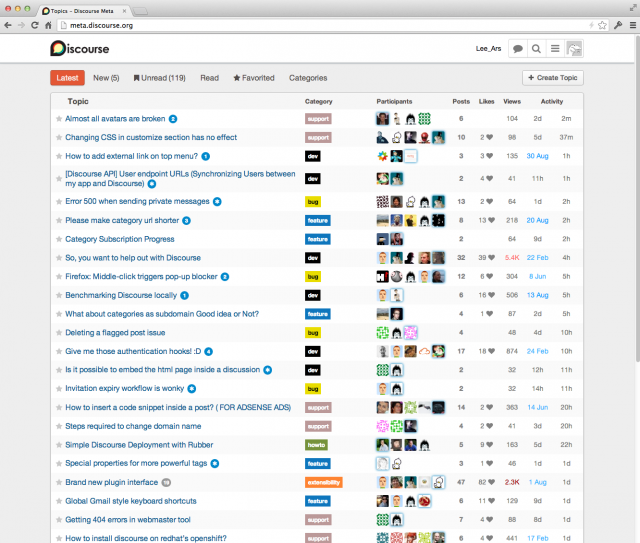Click the new-posts badge on 'Error 500 when sending private messages'
640x543 pixels.
pyautogui.click(x=217, y=201)
